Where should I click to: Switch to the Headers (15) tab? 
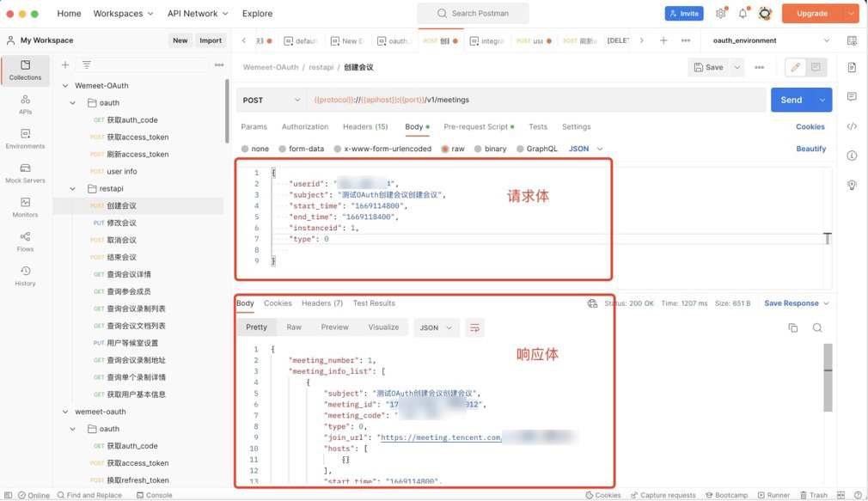[365, 127]
